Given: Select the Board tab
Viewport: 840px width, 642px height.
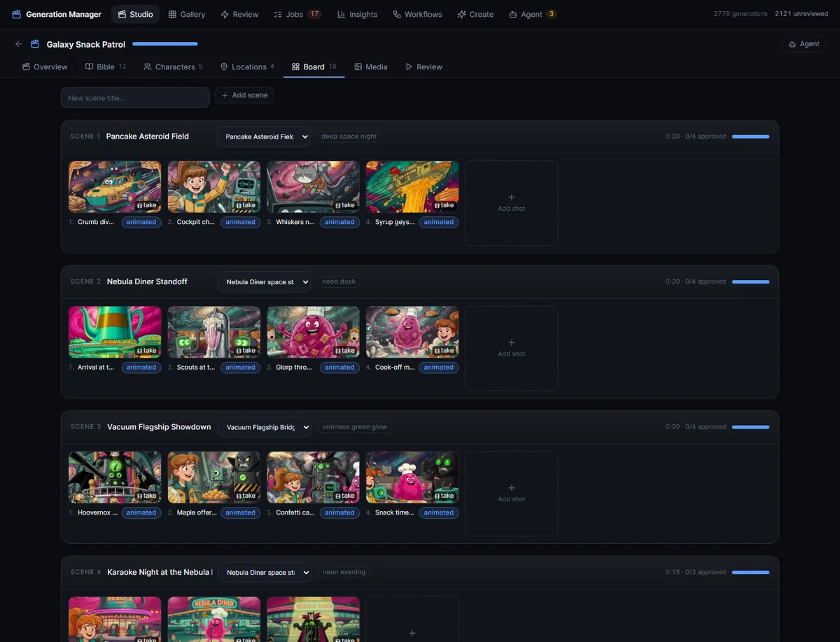Looking at the screenshot, I should (x=314, y=67).
